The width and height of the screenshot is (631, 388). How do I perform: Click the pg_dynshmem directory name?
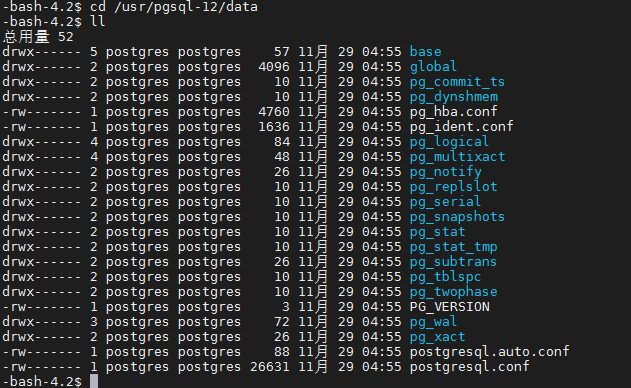coord(454,97)
